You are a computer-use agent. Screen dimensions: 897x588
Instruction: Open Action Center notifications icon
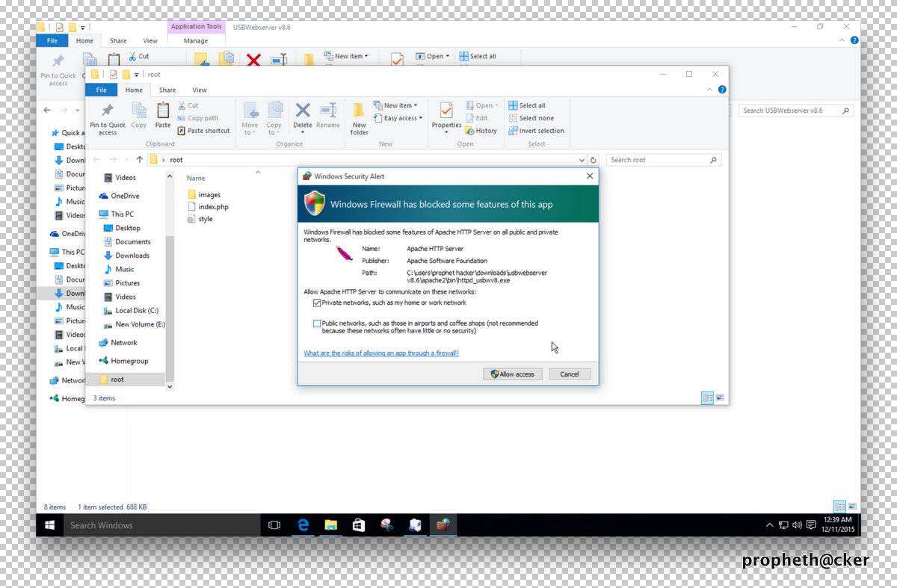pyautogui.click(x=811, y=525)
